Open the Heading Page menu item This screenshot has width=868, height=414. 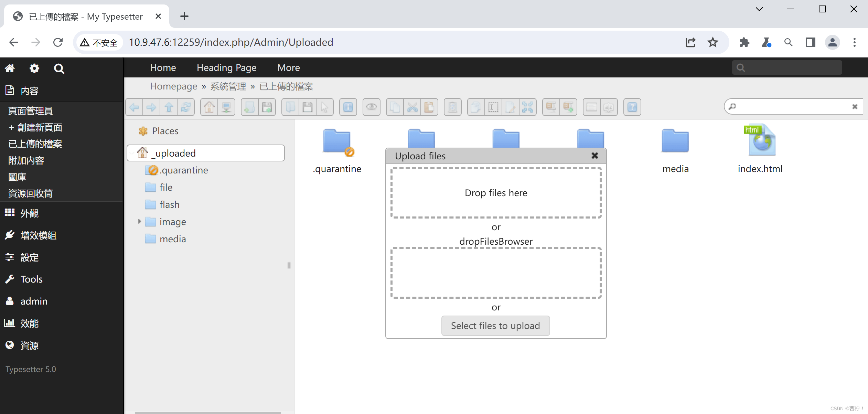tap(226, 67)
